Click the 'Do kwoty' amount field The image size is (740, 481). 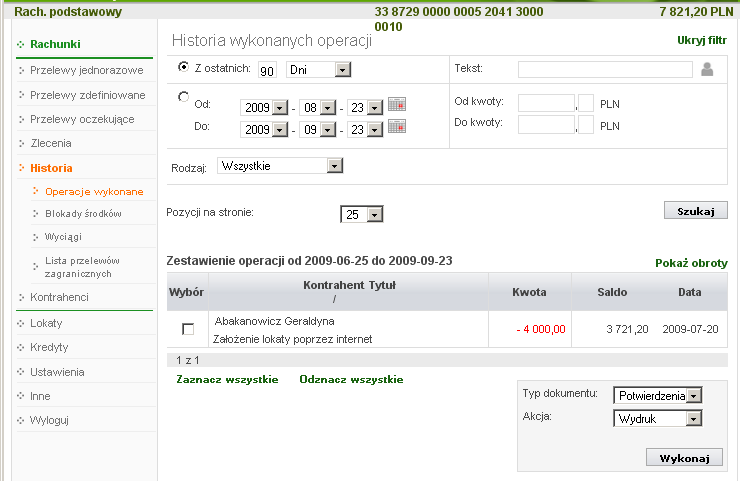[547, 125]
